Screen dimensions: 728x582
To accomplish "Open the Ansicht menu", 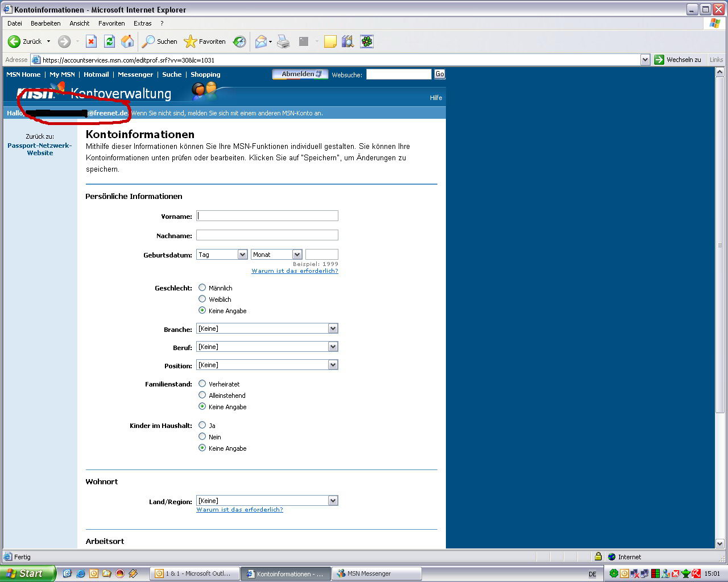I will click(80, 23).
